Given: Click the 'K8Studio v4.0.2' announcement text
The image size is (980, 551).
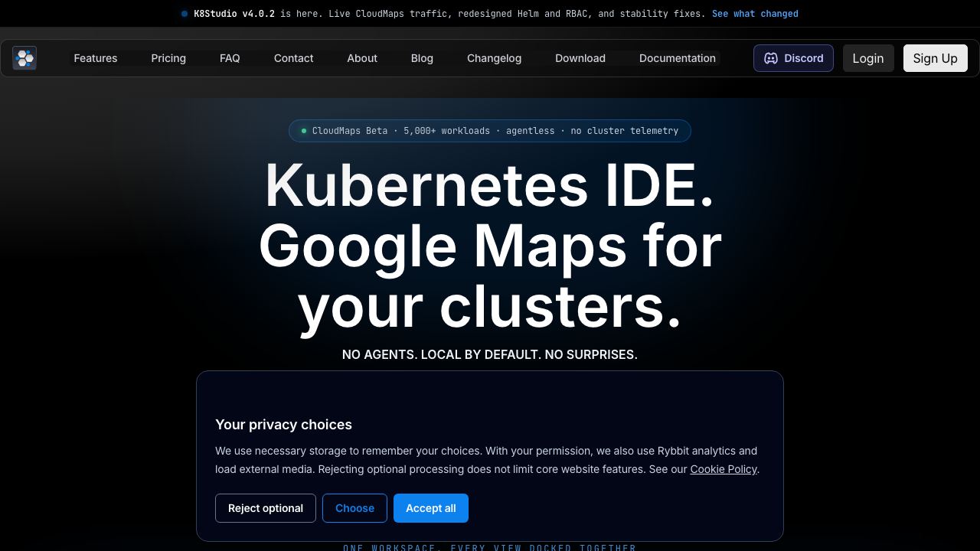Looking at the screenshot, I should pyautogui.click(x=234, y=14).
